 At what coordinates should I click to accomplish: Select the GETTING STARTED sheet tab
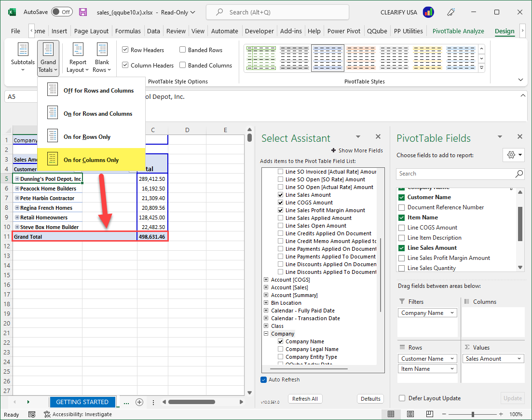tap(82, 402)
